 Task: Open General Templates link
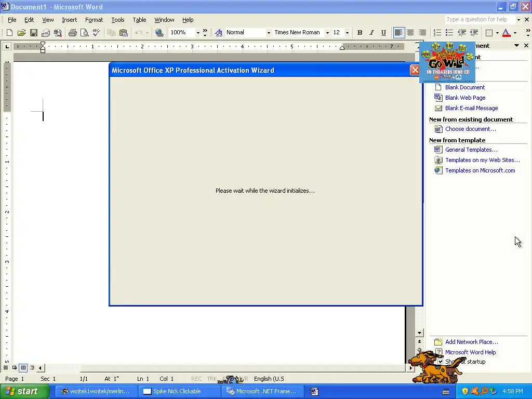click(471, 150)
